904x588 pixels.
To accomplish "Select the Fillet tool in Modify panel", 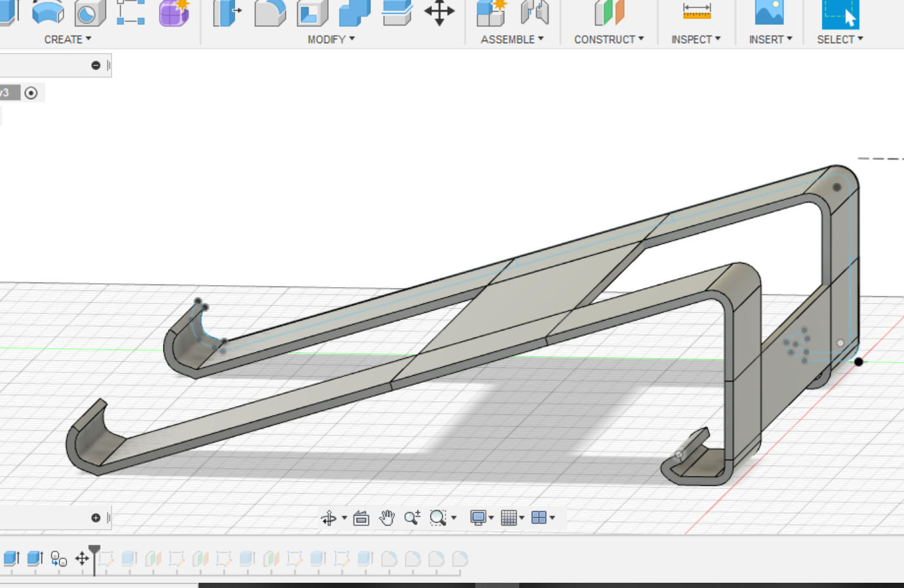I will coord(270,13).
